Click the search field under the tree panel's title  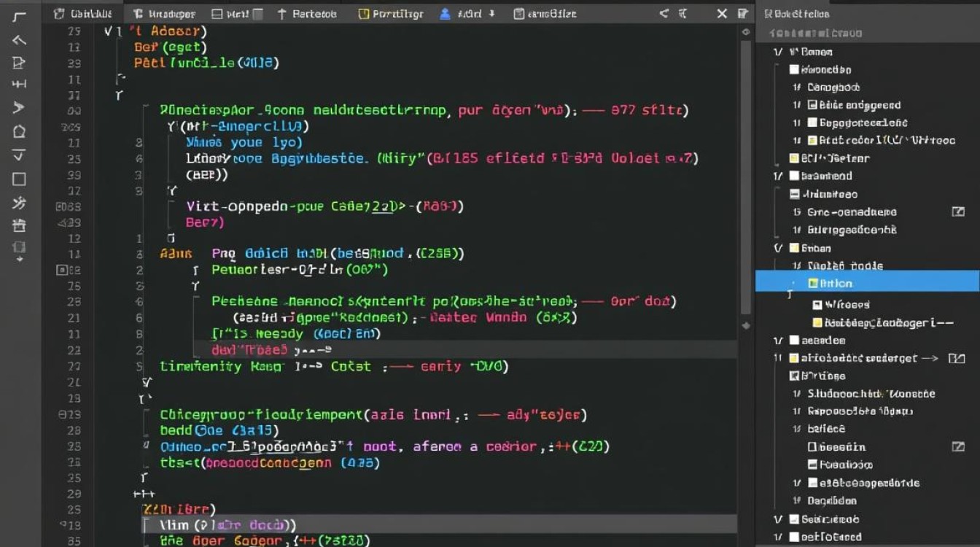(867, 33)
